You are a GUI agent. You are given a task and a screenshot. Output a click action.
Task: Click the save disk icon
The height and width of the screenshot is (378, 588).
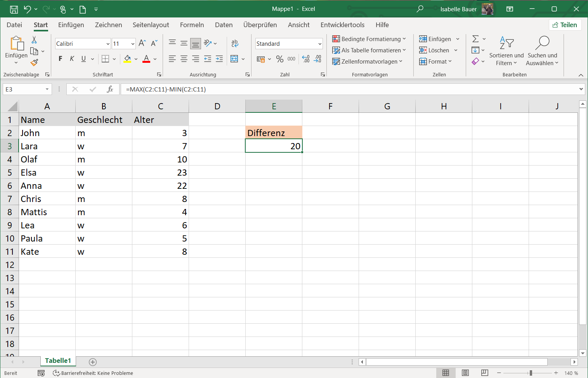[14, 9]
